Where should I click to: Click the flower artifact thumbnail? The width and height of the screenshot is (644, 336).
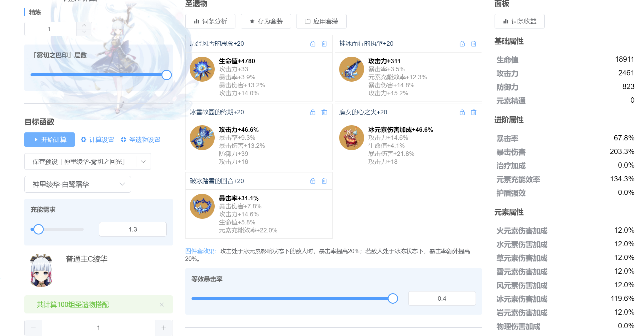click(x=202, y=69)
